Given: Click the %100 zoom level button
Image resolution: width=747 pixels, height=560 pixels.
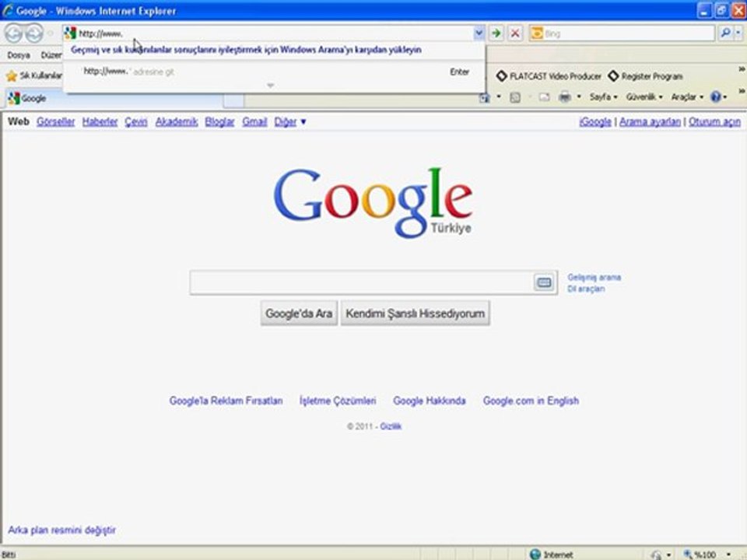Looking at the screenshot, I should [700, 555].
